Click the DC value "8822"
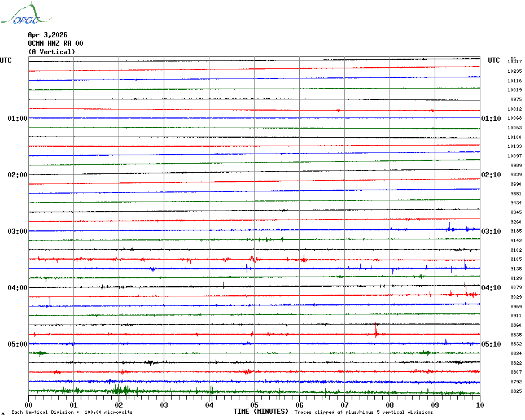Screen dimensions: 525x420 [x=516, y=363]
